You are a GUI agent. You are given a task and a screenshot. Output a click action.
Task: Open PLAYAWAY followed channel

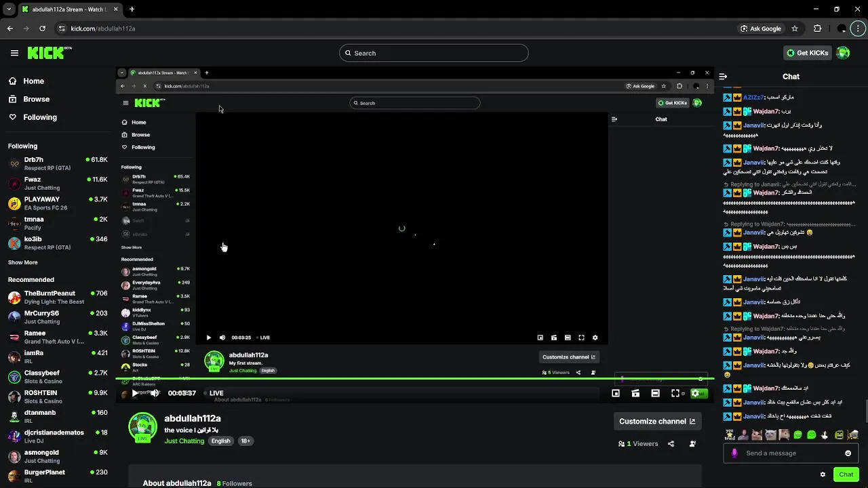pos(57,203)
